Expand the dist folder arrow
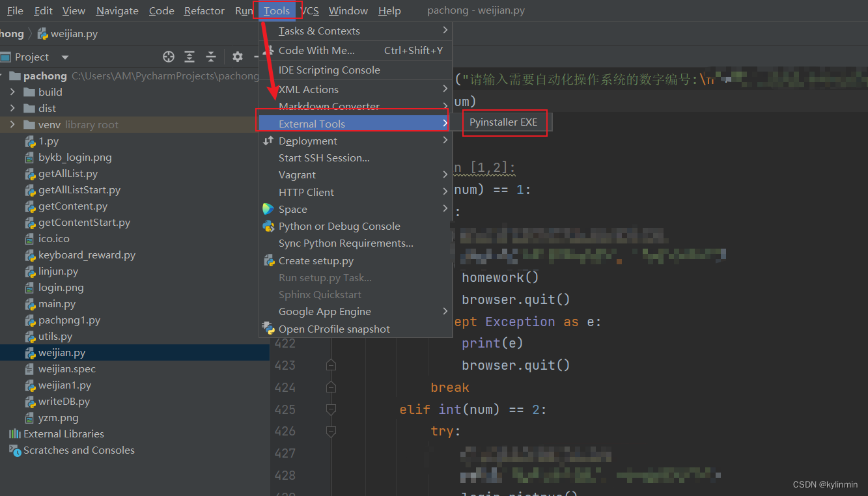 tap(12, 108)
